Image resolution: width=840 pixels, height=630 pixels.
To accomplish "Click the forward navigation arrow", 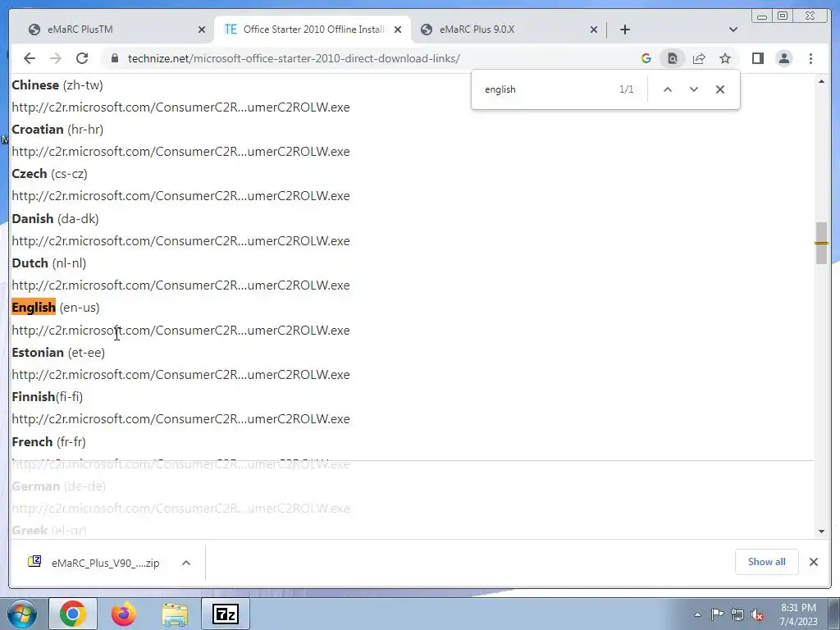I will 56,58.
